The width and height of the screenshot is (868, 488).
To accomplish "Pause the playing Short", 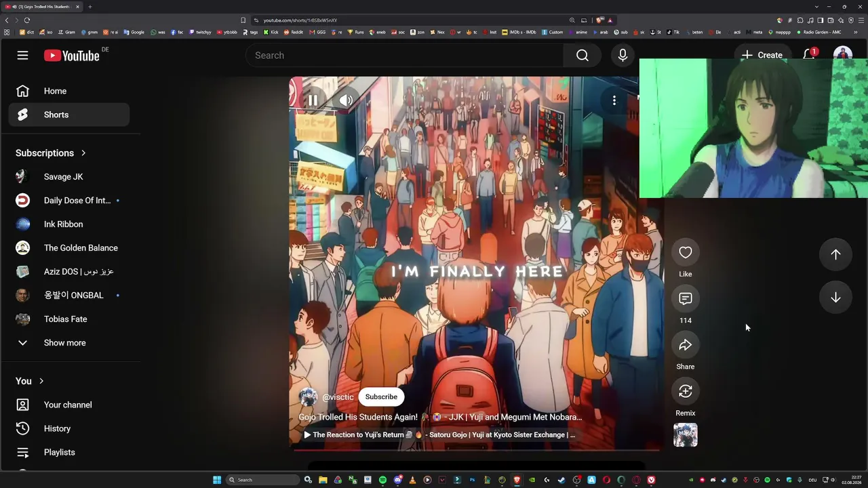I will point(313,100).
